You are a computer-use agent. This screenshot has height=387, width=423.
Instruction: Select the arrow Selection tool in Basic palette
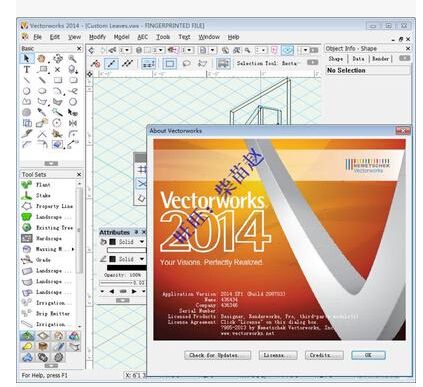click(x=26, y=59)
